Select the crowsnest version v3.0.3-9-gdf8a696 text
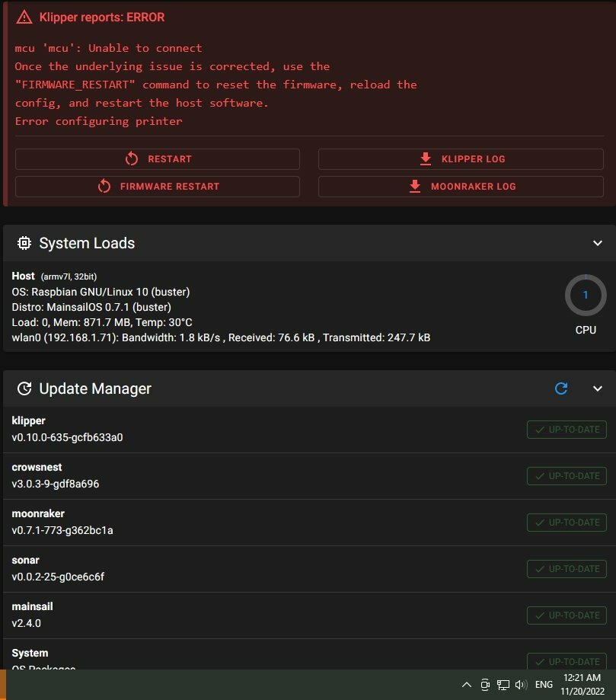616x700 pixels. click(56, 484)
